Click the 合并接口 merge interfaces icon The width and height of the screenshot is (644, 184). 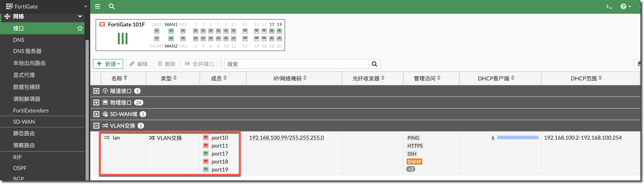tap(188, 64)
